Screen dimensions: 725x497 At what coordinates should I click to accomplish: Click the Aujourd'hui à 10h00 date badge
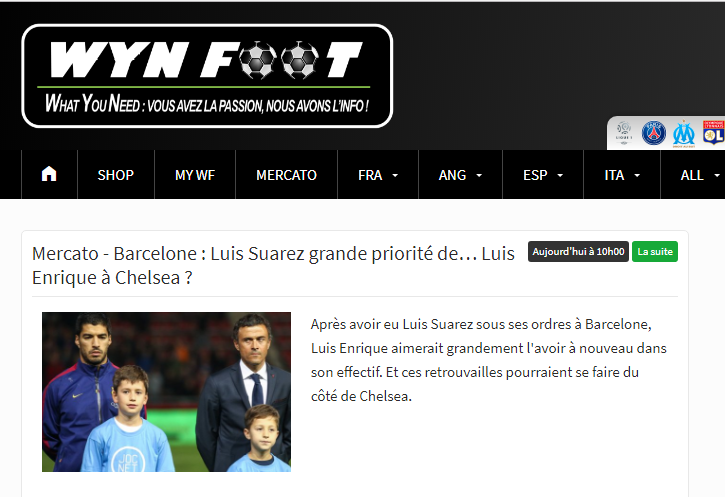(578, 252)
